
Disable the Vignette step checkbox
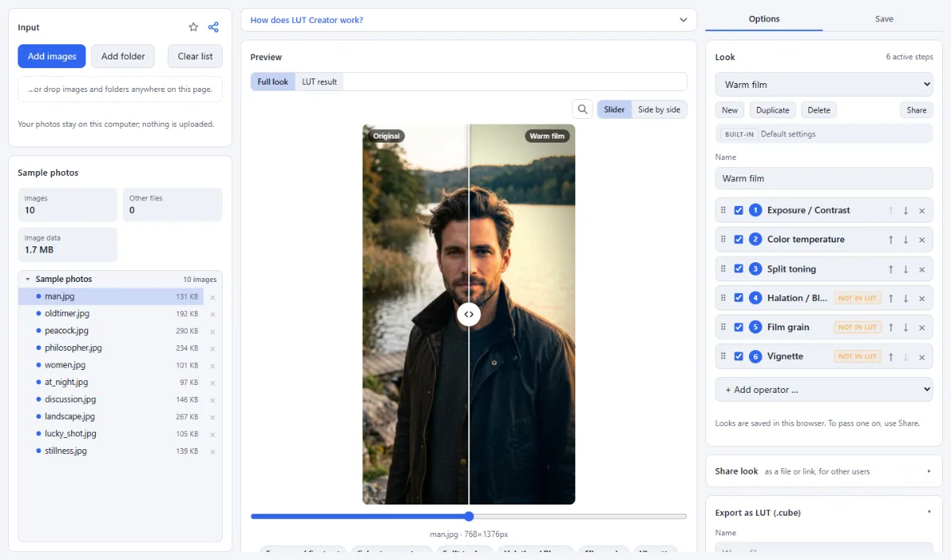739,356
